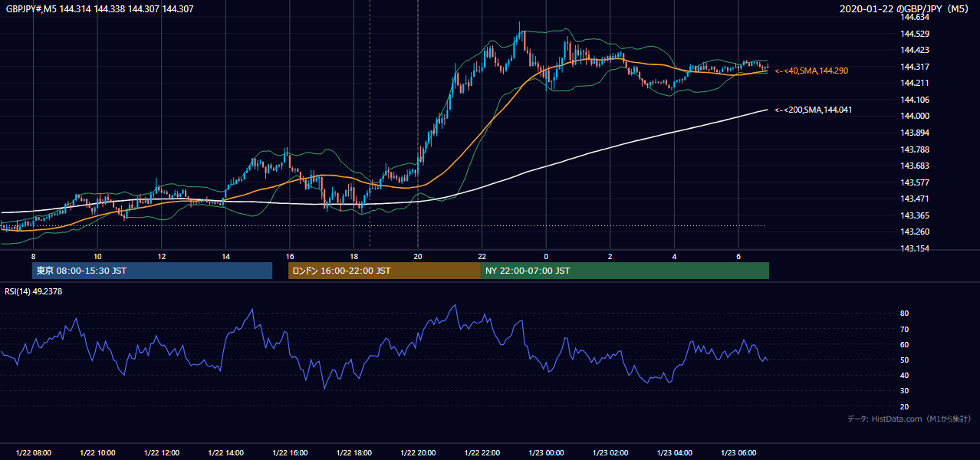The height and width of the screenshot is (460, 980).
Task: Click hour tick '14' under the price chart
Action: tap(225, 256)
